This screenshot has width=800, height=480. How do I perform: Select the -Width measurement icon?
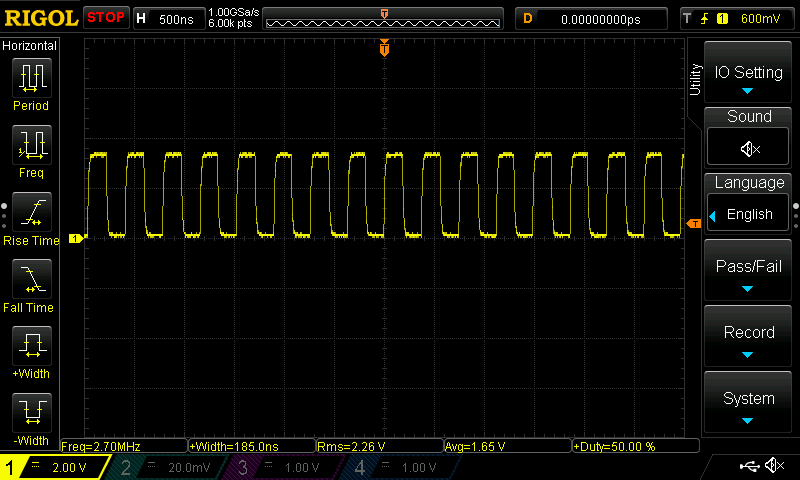pyautogui.click(x=32, y=413)
